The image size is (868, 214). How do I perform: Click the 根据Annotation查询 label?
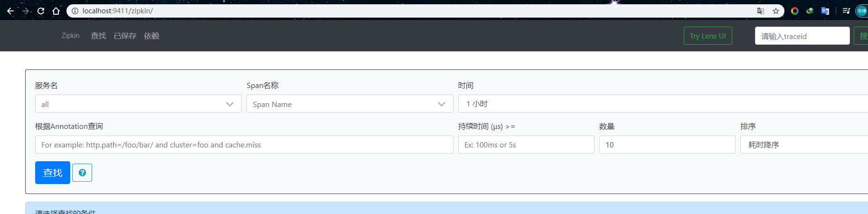(x=69, y=126)
